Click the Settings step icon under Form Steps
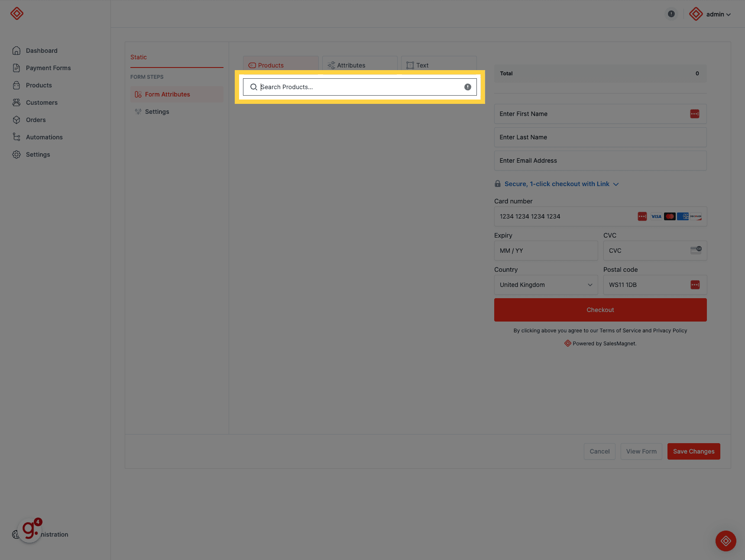This screenshot has width=745, height=560. click(138, 112)
